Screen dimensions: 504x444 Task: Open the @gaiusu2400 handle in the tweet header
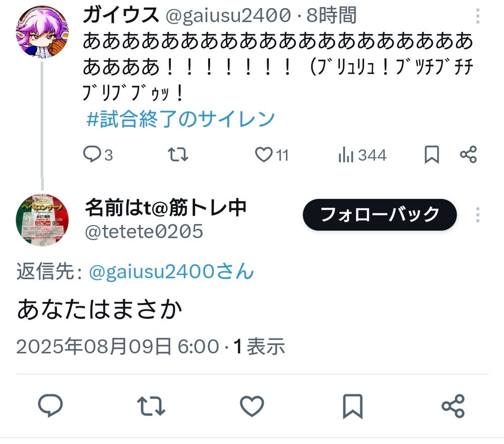click(228, 15)
